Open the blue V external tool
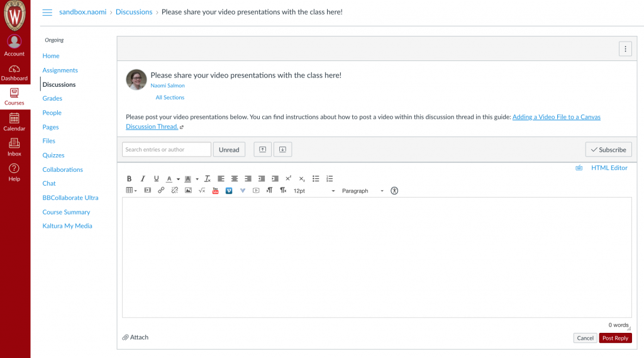Screen dimensions: 644x358 pyautogui.click(x=243, y=191)
